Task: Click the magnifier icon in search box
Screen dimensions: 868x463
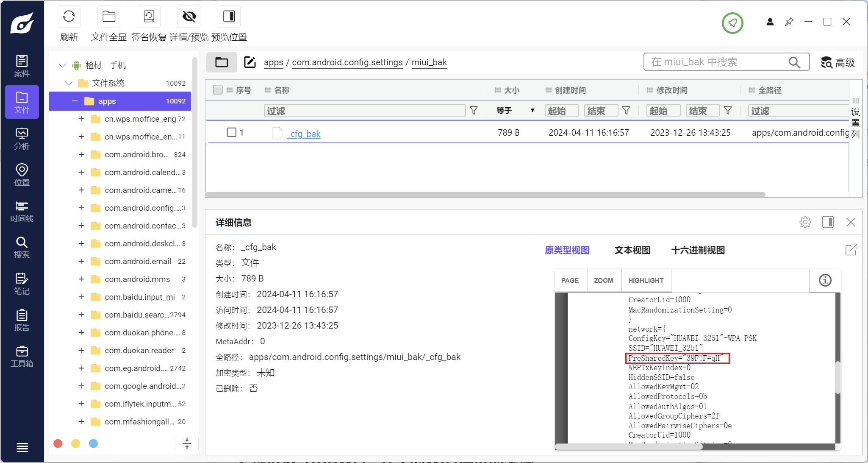Action: point(794,62)
